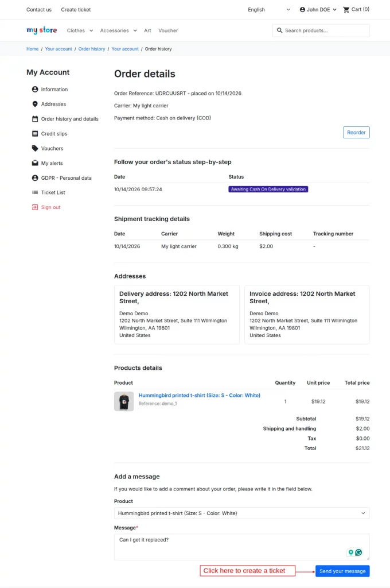Click the $2.00 shipping cost cell

266,246
